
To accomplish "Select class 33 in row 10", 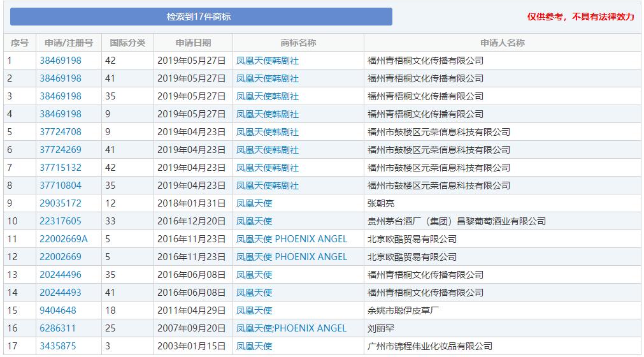I will coord(110,221).
